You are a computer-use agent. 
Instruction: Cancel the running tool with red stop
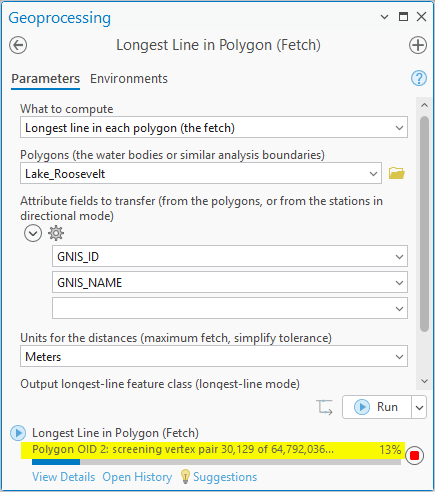coord(415,455)
